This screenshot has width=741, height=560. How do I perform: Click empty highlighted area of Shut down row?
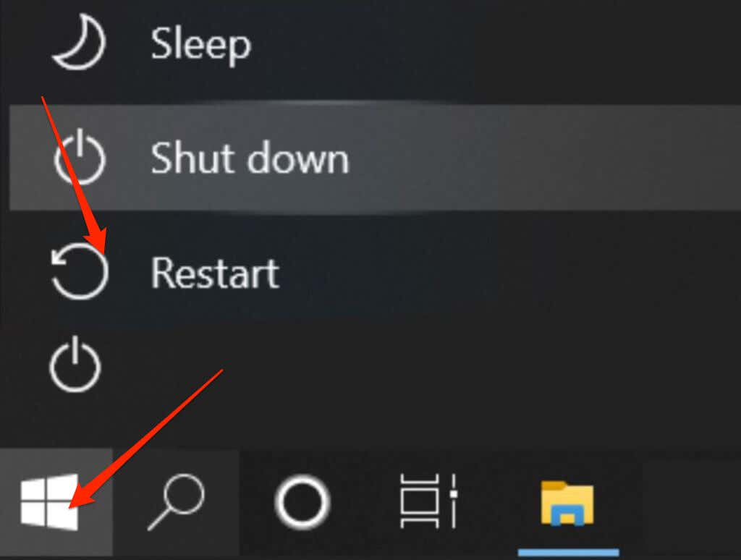pyautogui.click(x=543, y=158)
